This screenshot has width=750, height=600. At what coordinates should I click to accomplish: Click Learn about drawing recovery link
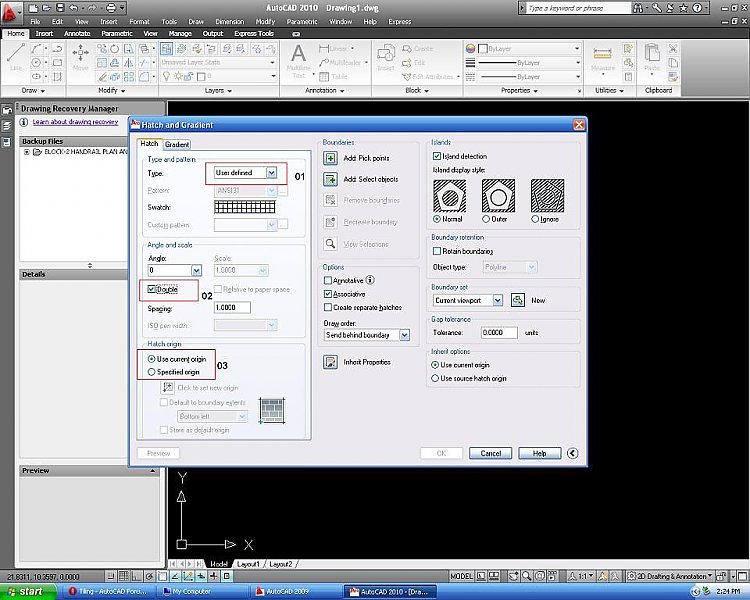[76, 122]
